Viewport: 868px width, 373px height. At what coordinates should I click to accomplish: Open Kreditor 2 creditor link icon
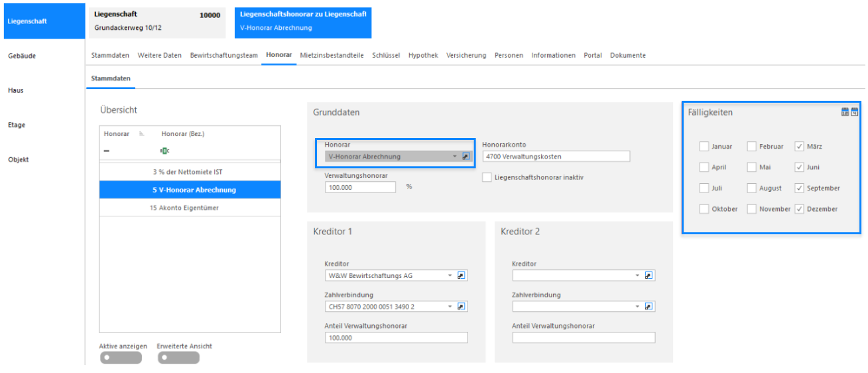pos(649,275)
